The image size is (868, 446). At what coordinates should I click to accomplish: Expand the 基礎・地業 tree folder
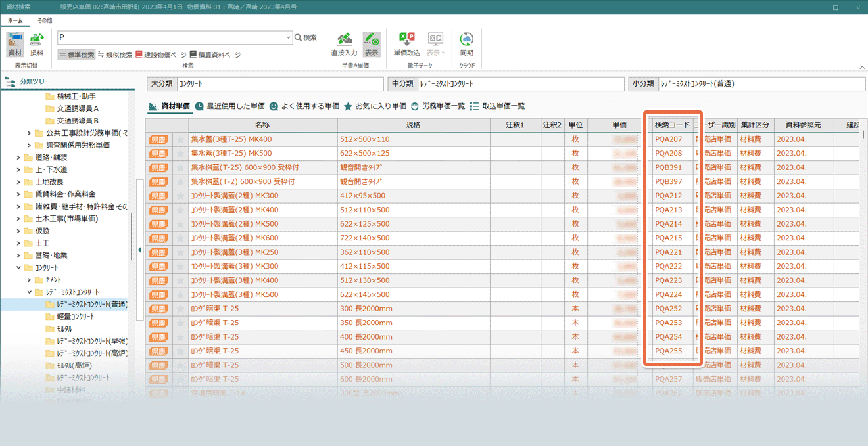coord(18,255)
